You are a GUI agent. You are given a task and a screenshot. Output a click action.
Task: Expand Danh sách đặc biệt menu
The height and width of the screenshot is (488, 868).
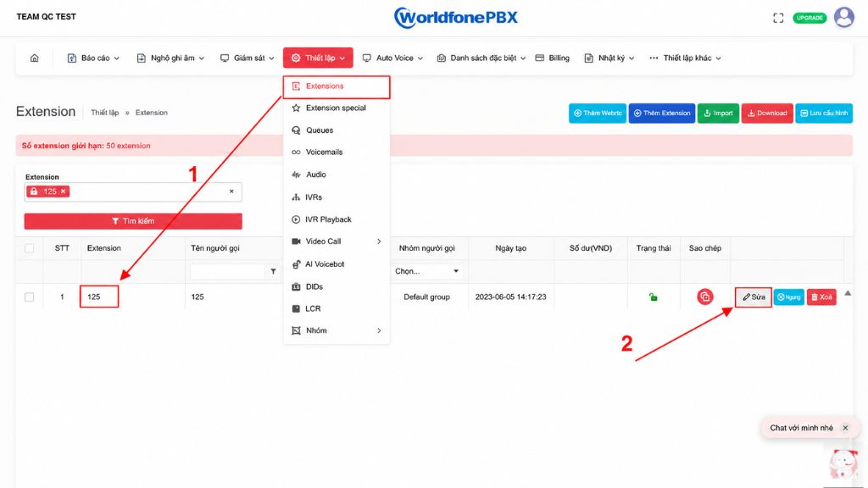[481, 58]
